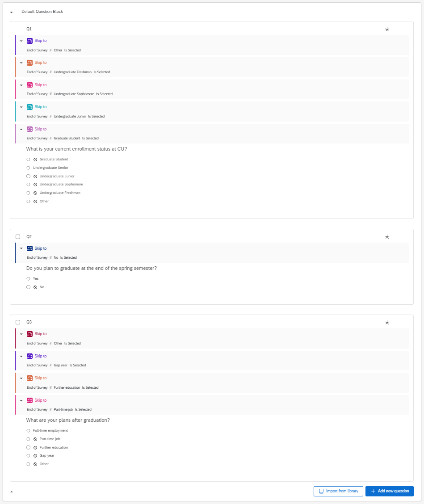Collapse the Gap year Skip to rule
The image size is (424, 504).
tap(21, 356)
